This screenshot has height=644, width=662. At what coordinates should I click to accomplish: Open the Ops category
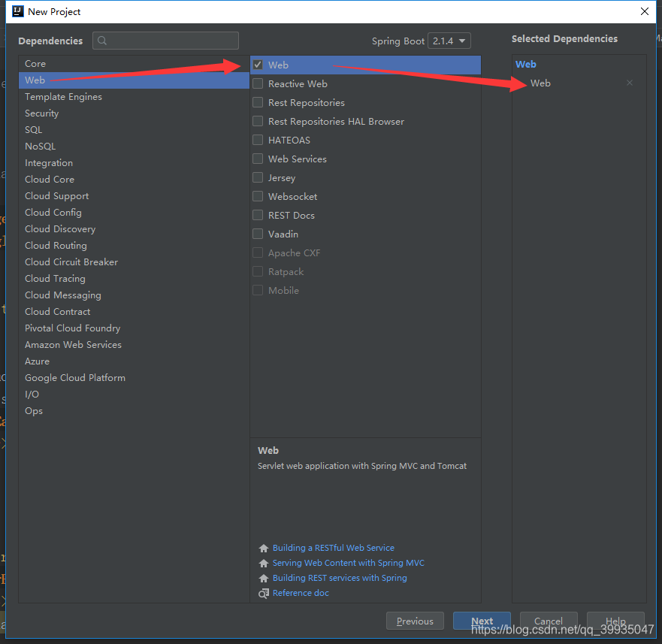pos(134,410)
